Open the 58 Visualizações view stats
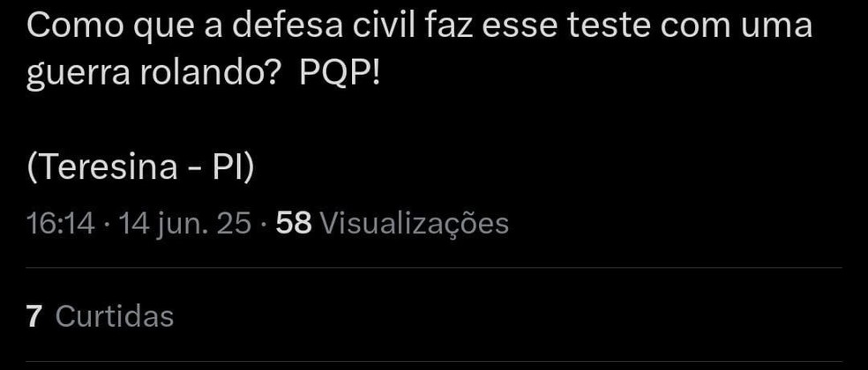The width and height of the screenshot is (868, 370). [x=392, y=224]
